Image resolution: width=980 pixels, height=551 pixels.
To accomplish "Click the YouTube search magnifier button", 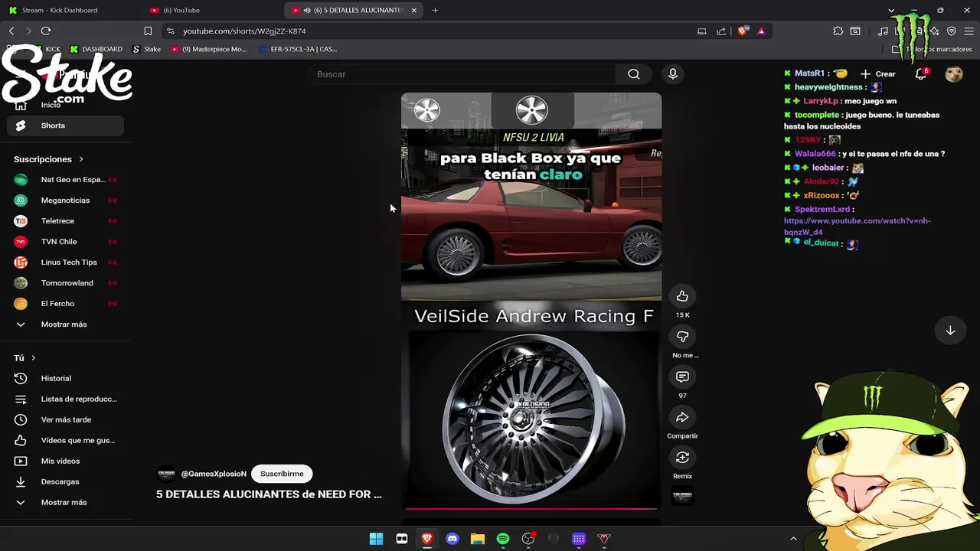I will 634,74.
